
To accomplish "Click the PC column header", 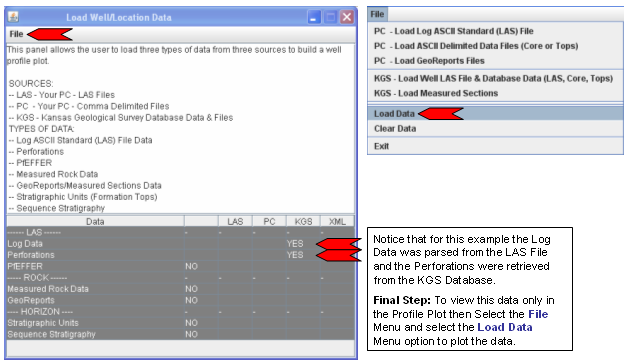I will (269, 221).
